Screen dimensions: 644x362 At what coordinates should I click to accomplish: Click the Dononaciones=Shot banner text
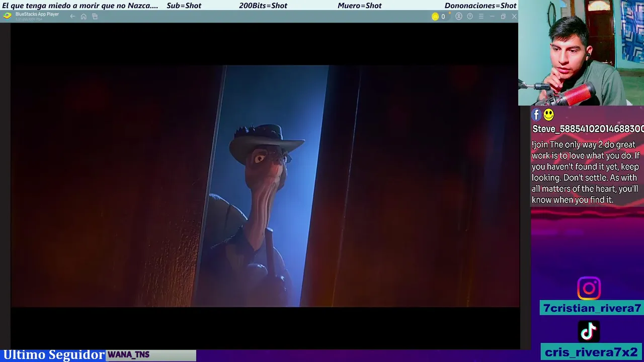point(480,6)
